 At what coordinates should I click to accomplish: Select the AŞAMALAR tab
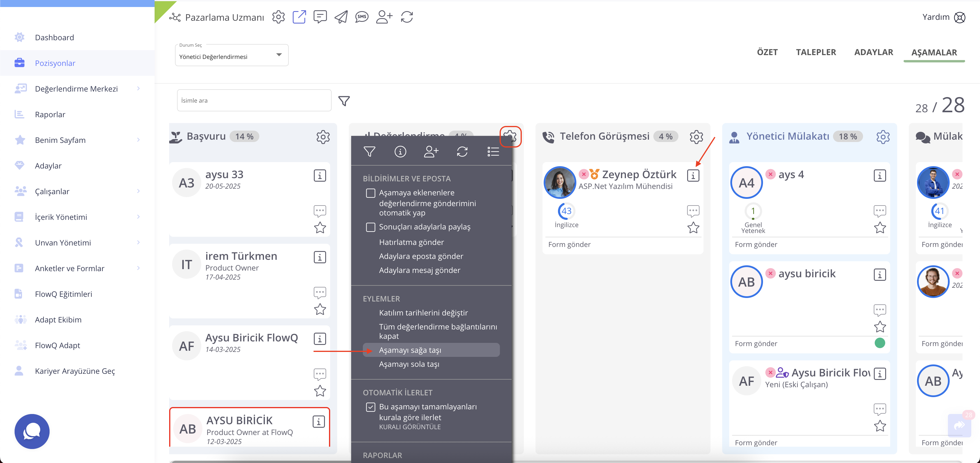(934, 52)
